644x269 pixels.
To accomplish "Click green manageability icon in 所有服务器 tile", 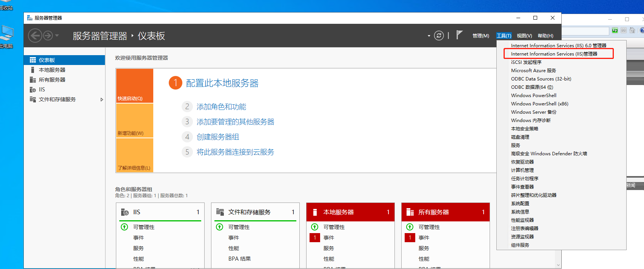I will click(x=410, y=227).
